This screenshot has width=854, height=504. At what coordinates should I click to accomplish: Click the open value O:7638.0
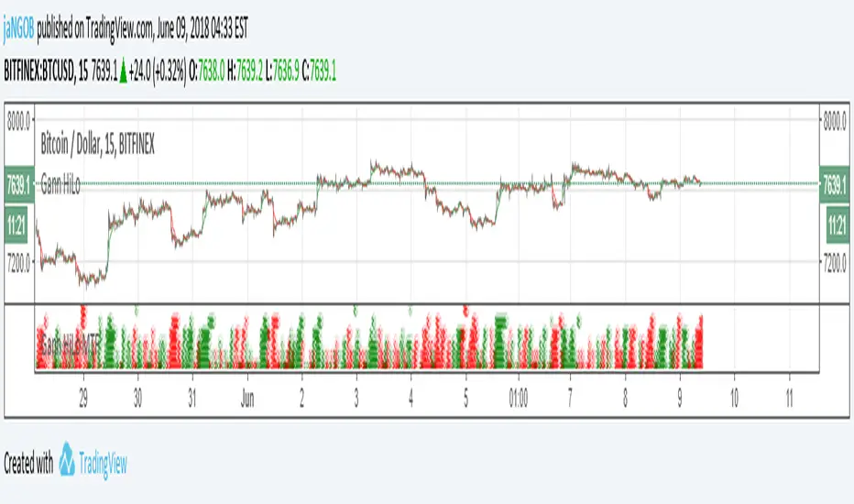coord(206,71)
